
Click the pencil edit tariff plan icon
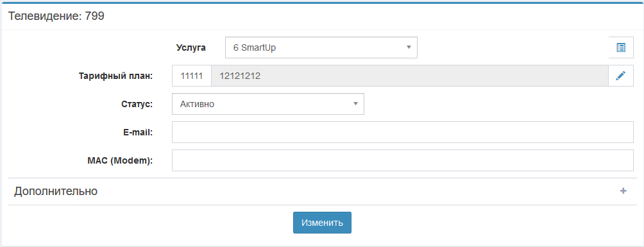(621, 76)
